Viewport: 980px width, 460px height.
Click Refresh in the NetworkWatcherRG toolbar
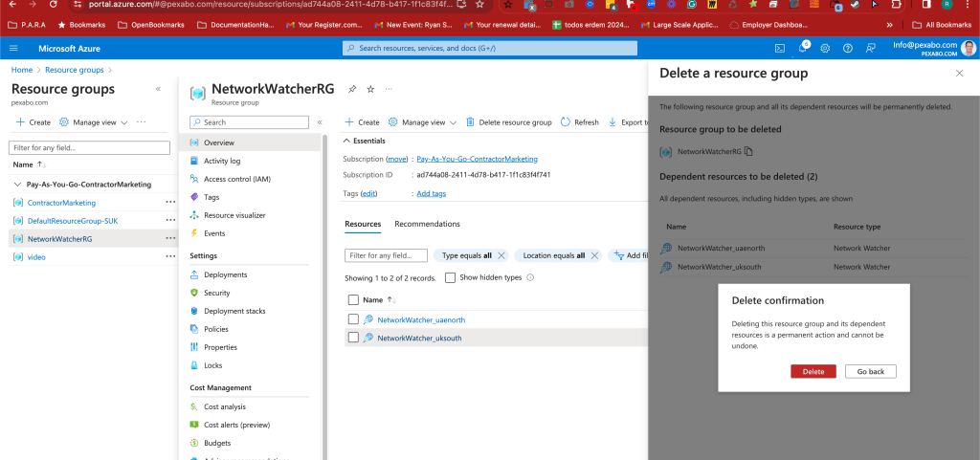point(579,122)
